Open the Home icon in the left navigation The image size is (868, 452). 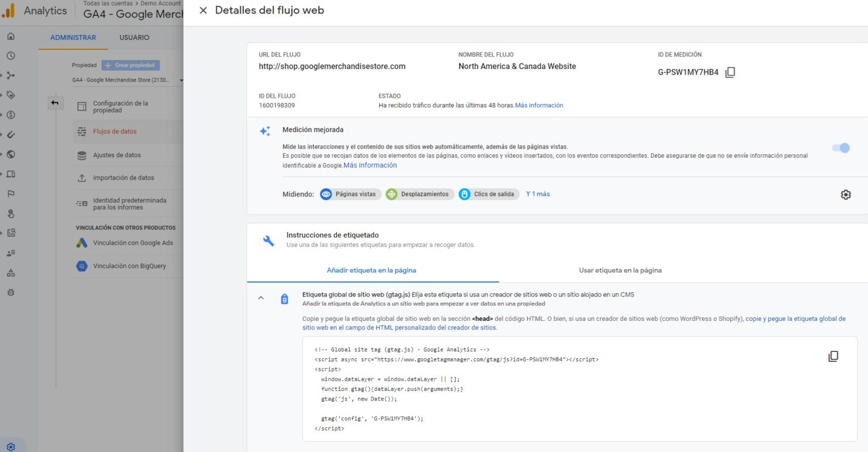tap(11, 36)
